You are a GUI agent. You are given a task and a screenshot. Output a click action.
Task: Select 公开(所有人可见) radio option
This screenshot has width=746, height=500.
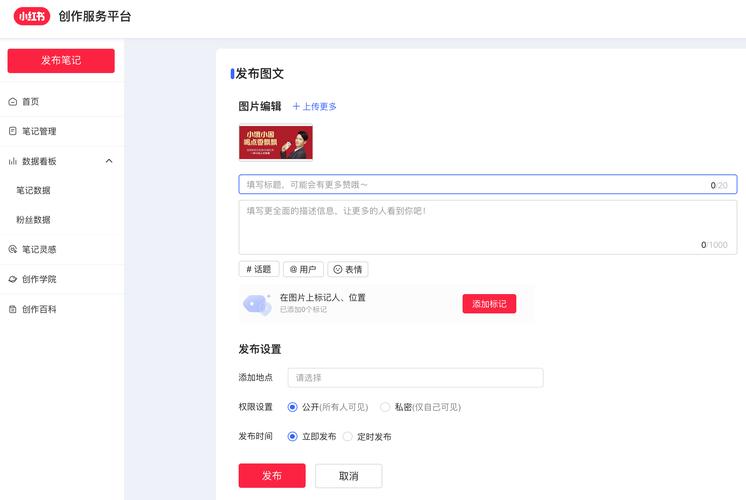tap(292, 407)
